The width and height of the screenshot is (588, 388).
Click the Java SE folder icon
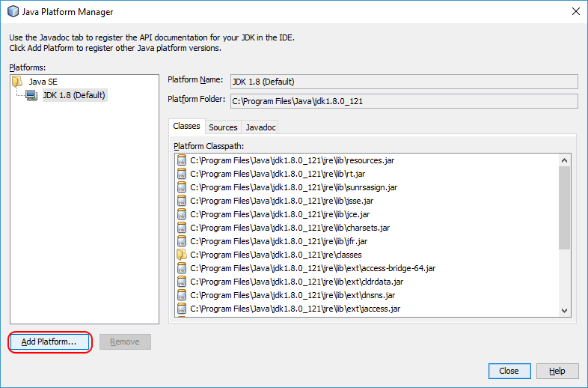[x=17, y=82]
